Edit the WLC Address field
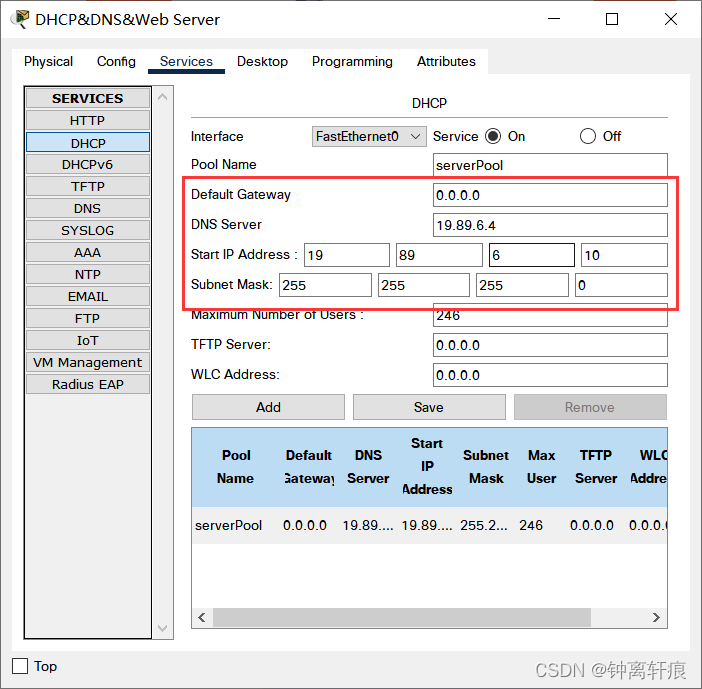Viewport: 702px width, 689px height. point(550,375)
